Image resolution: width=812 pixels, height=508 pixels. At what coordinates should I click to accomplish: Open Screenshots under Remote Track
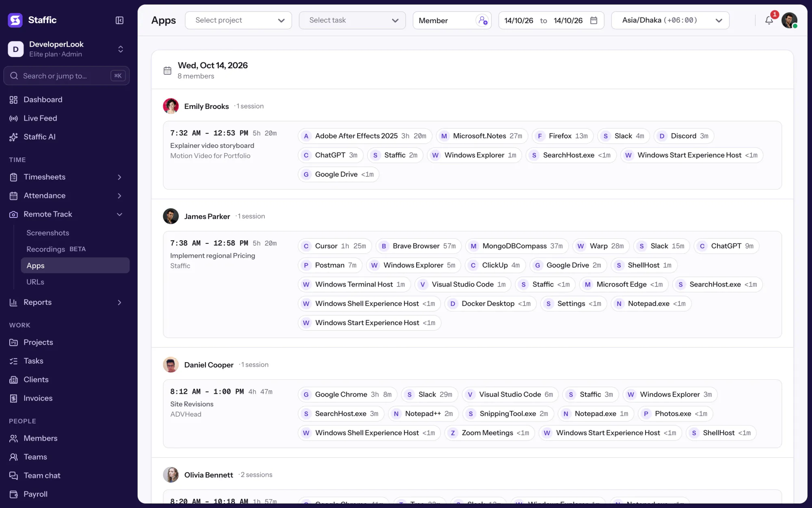[75, 233]
